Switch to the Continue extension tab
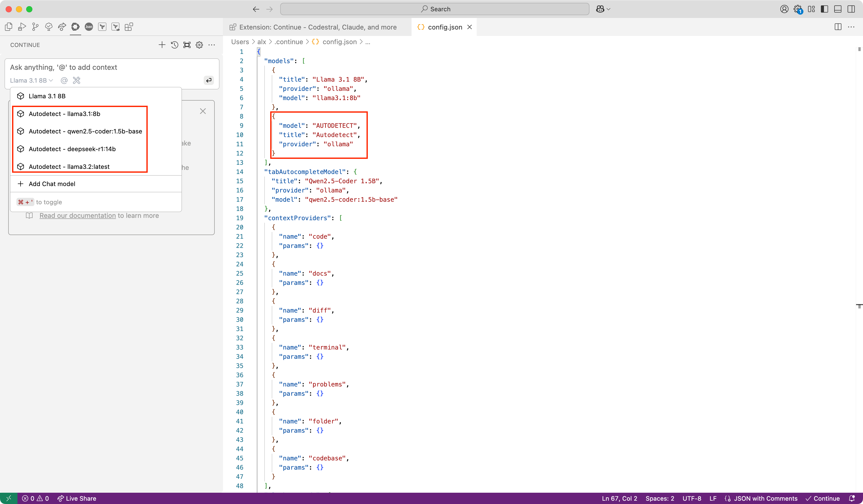The width and height of the screenshot is (863, 504). (317, 27)
